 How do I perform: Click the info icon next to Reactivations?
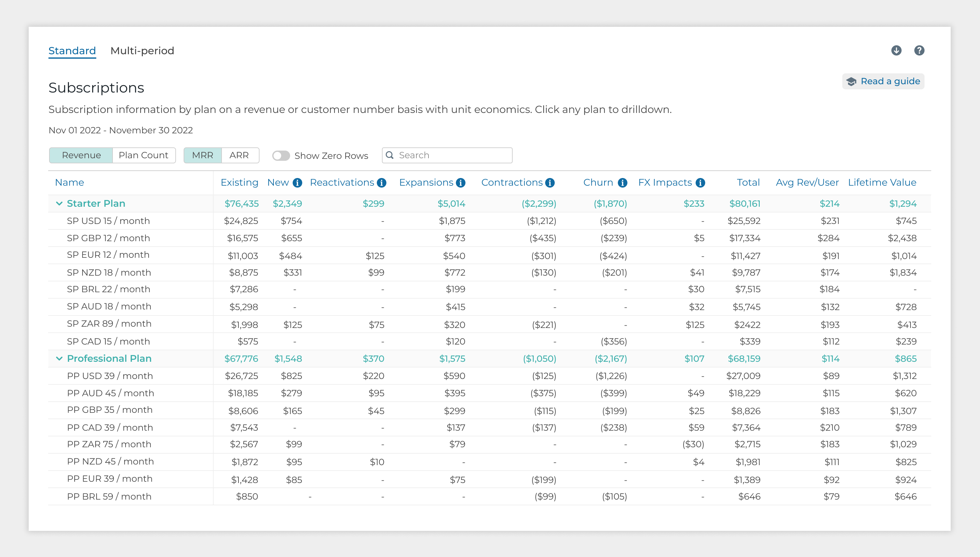382,183
